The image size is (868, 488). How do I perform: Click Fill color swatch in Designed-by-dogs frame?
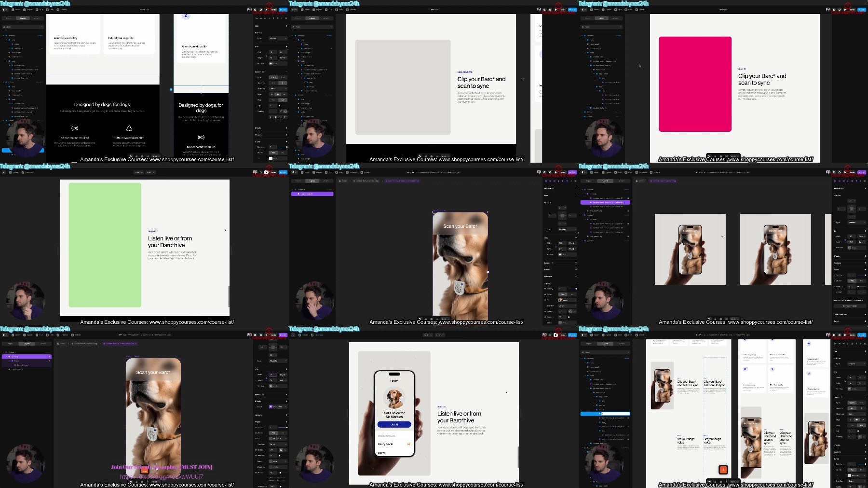[271, 158]
